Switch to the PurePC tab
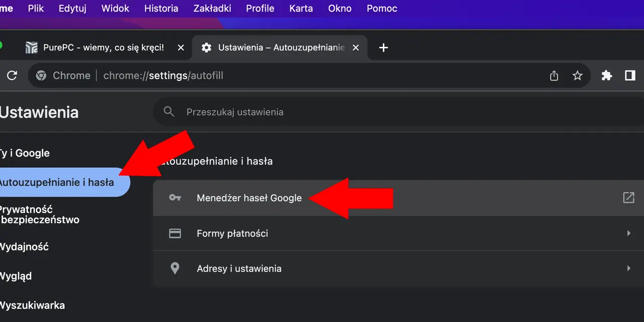The image size is (644, 322). (103, 48)
